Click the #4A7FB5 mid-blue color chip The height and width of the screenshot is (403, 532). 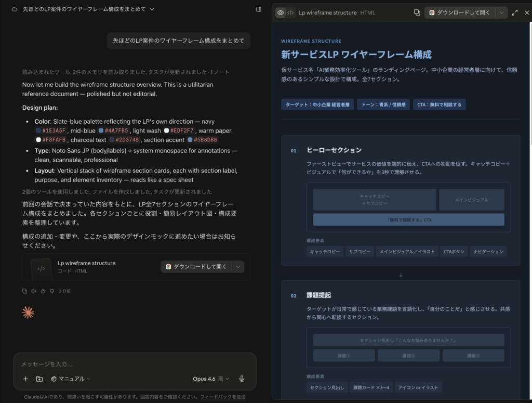point(113,131)
